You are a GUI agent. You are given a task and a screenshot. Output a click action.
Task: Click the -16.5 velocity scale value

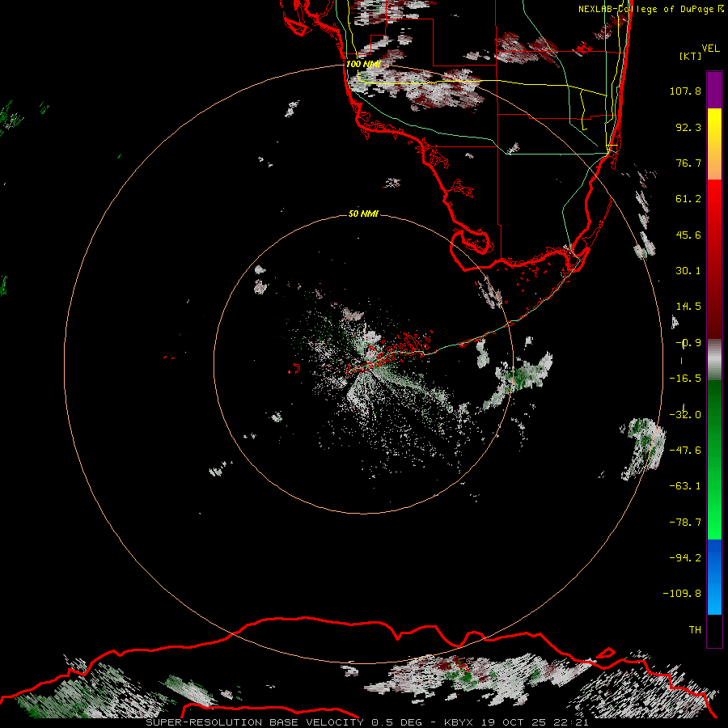coord(685,379)
